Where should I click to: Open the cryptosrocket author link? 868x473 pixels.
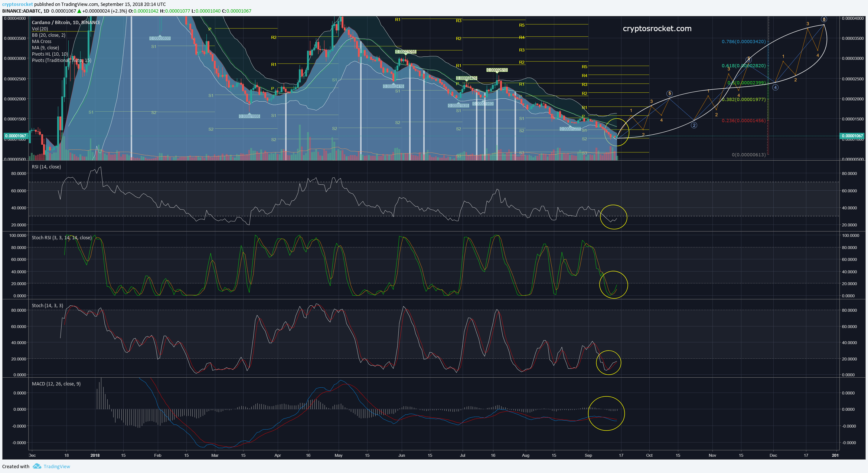[17, 4]
